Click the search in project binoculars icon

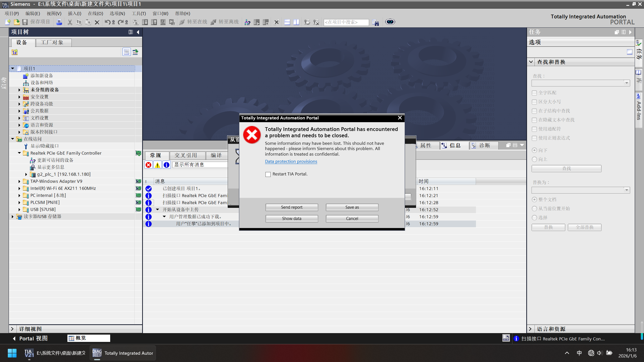(x=376, y=22)
